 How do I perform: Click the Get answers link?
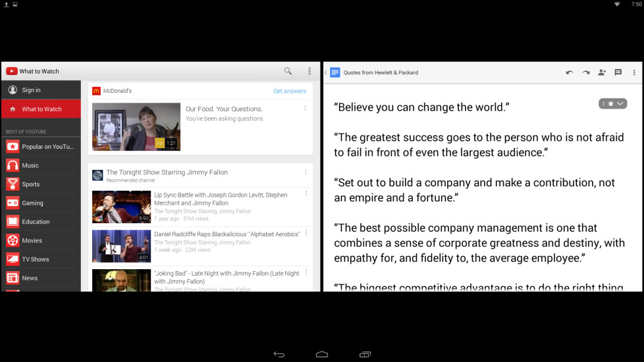pyautogui.click(x=289, y=91)
